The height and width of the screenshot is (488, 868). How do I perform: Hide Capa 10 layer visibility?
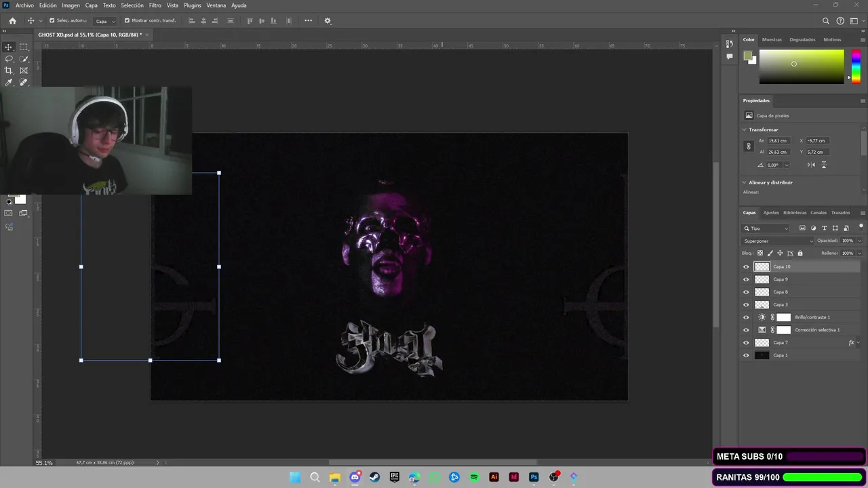pyautogui.click(x=746, y=267)
